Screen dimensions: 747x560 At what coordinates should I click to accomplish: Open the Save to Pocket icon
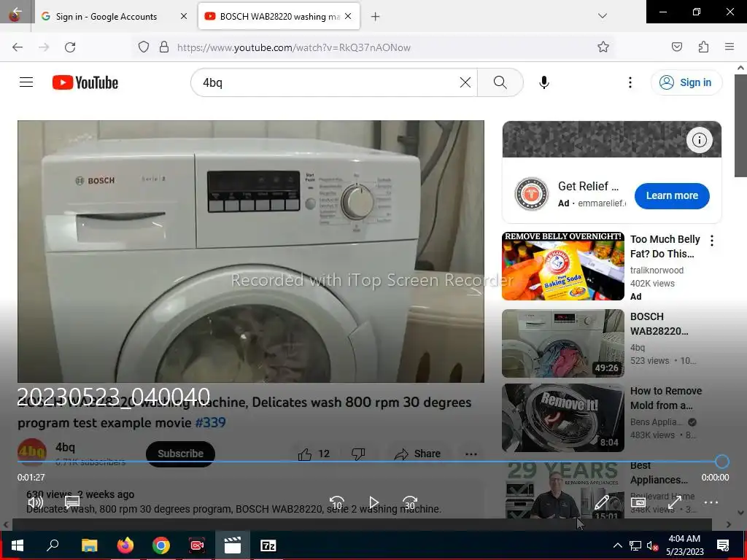pyautogui.click(x=676, y=47)
